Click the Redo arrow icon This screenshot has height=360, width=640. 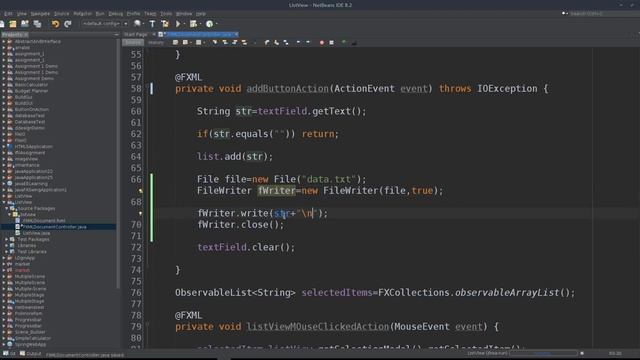[68, 24]
